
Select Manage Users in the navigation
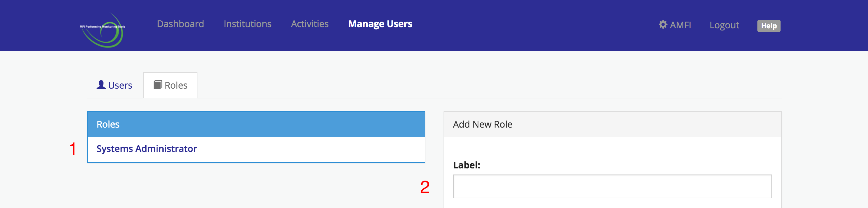[x=380, y=24]
